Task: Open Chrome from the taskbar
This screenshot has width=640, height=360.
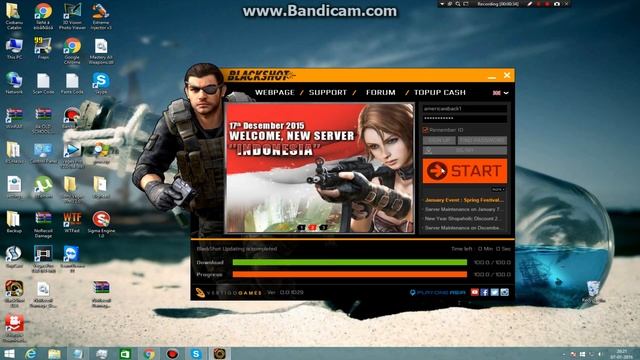Action: [x=149, y=353]
